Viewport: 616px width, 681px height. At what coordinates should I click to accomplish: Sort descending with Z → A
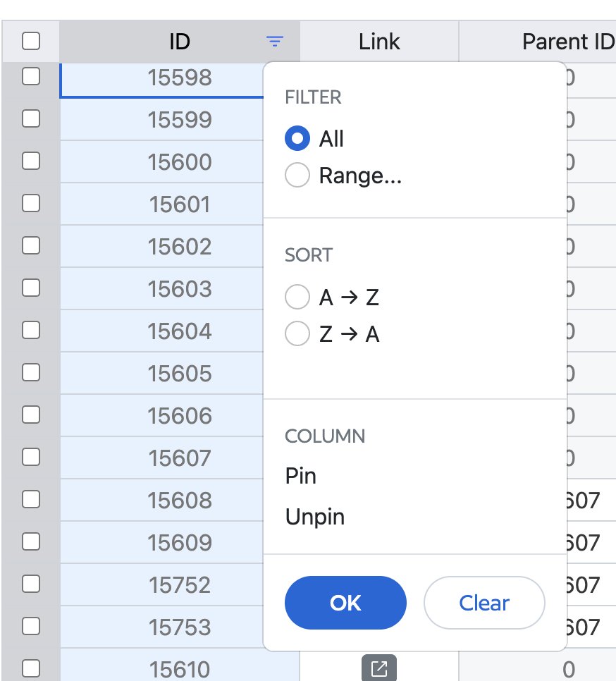coord(297,334)
